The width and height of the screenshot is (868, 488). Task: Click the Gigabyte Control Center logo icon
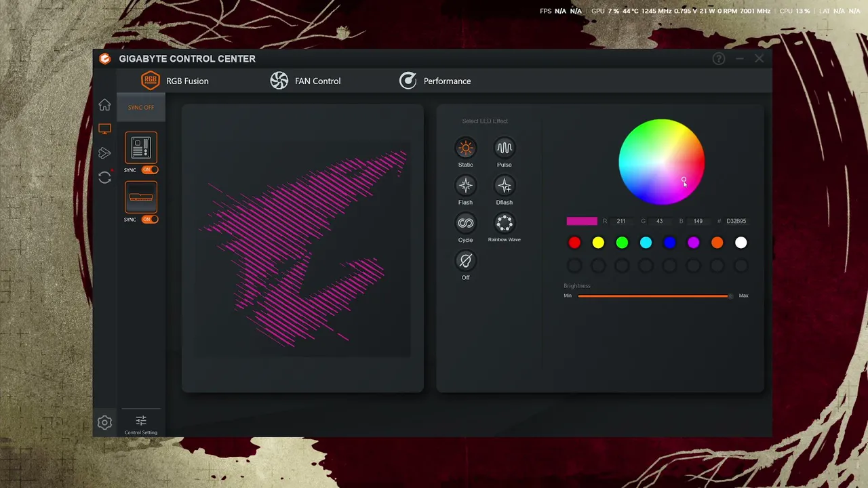[x=105, y=59]
